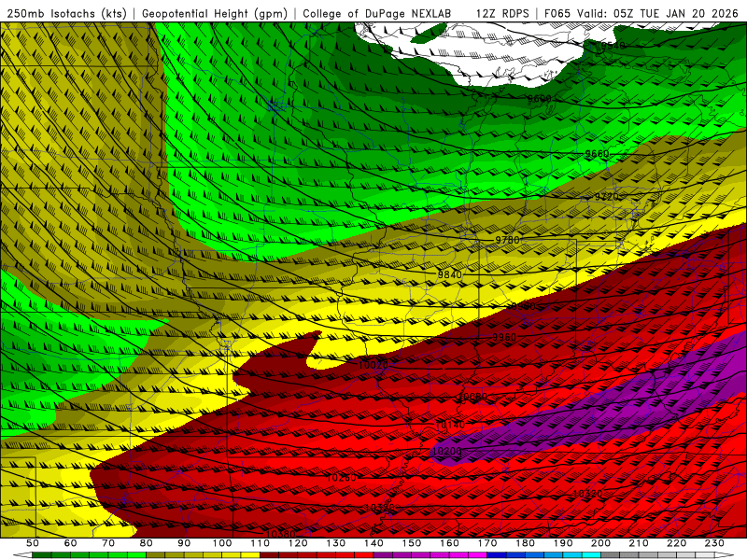Click the dark blue swatch under label 170
The height and width of the screenshot is (560, 747).
(497, 555)
